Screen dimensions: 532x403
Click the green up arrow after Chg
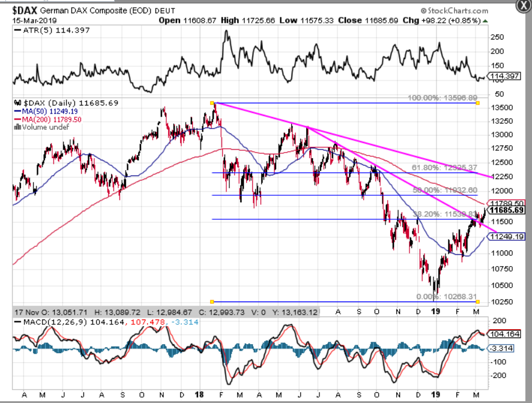tap(485, 20)
